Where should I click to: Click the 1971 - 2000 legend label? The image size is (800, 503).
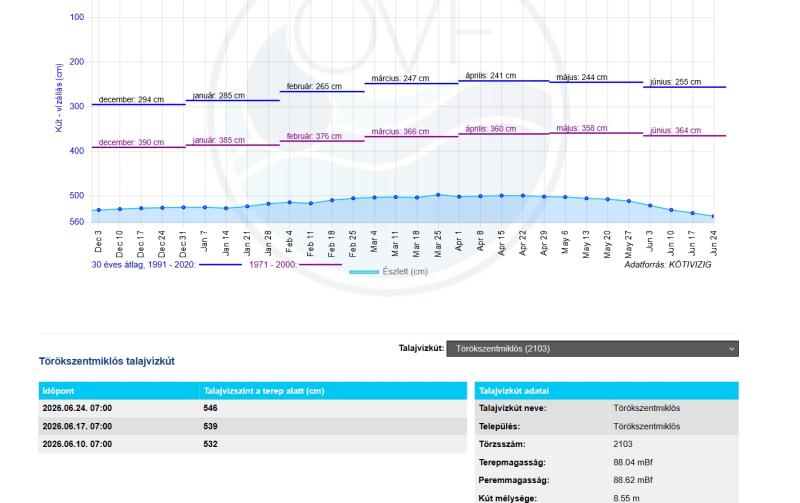pos(272,264)
